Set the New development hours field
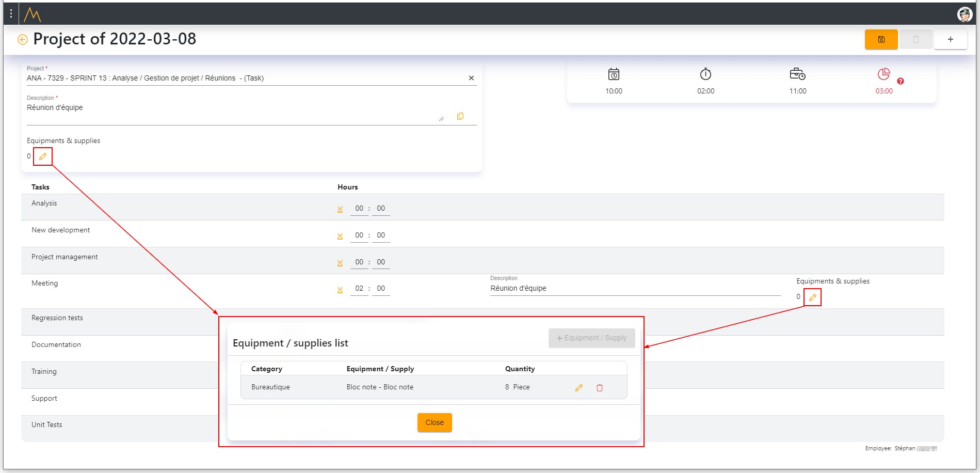Screen dimensions: 980x473 click(359, 235)
